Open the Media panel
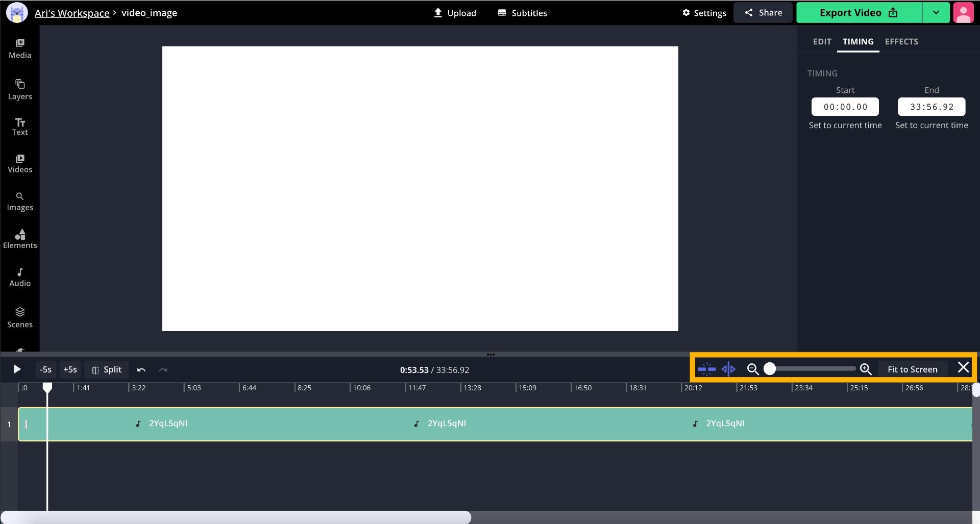 click(x=20, y=48)
